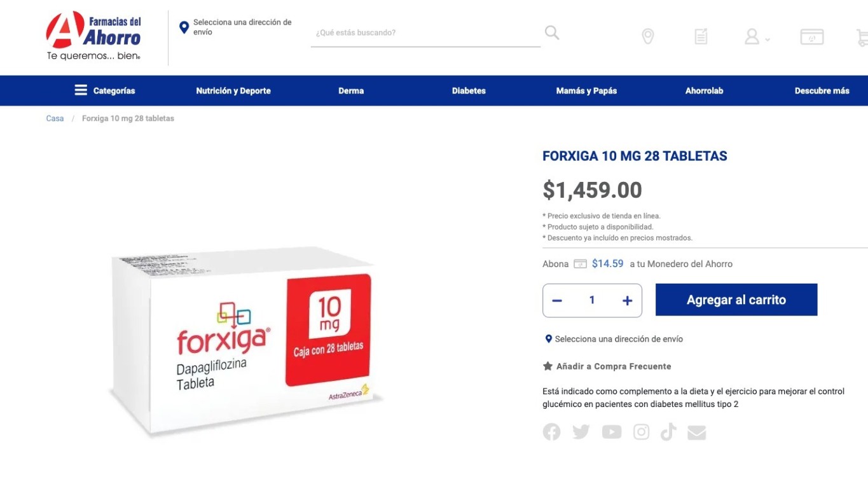Viewport: 868px width, 477px height.
Task: Open the prescription list icon in header
Action: (x=701, y=36)
